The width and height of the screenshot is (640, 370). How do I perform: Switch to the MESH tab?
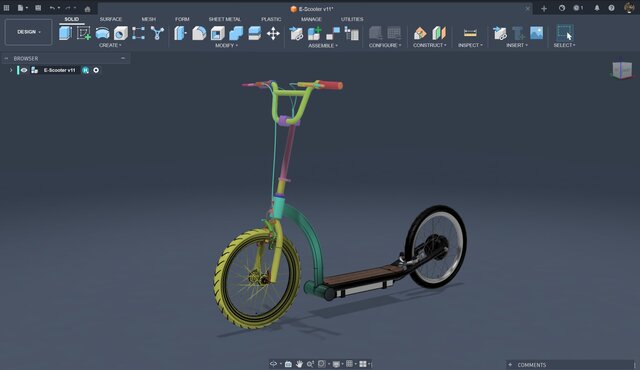click(x=149, y=19)
